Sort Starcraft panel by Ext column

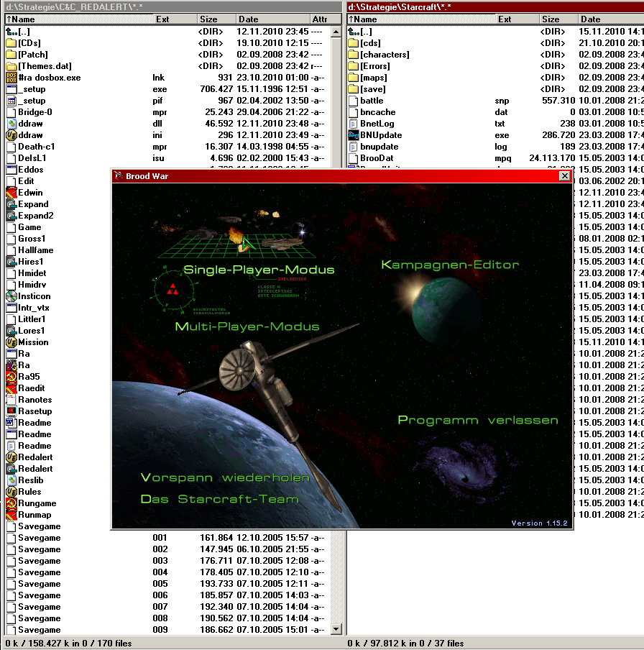click(x=517, y=19)
